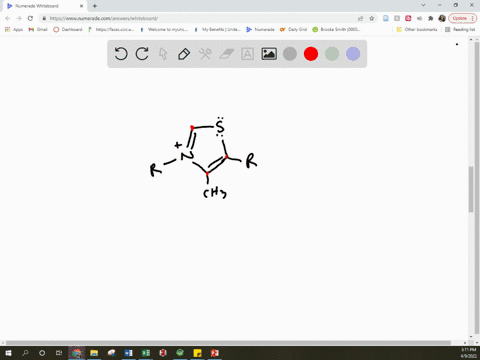480x360 pixels.
Task: Open Sticky Notes from the taskbar
Action: tap(197, 353)
